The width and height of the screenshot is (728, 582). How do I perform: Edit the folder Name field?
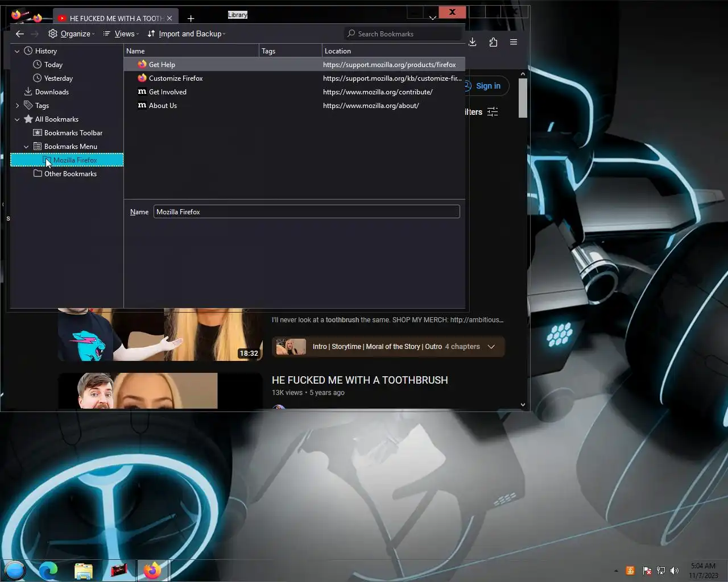pos(307,212)
